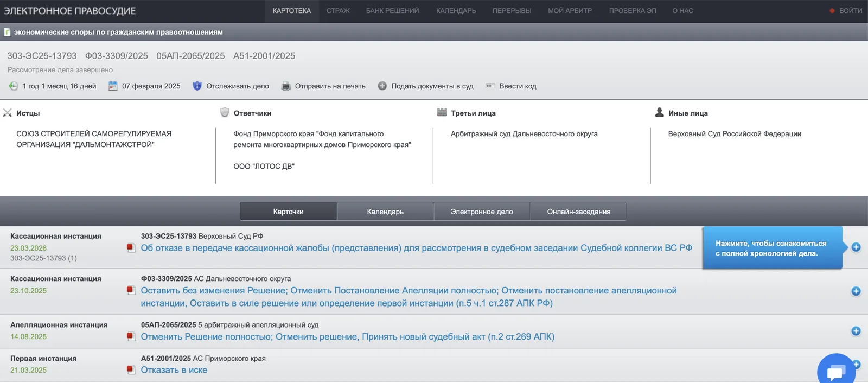Click the document icon beside 'экономические споры'

(7, 32)
